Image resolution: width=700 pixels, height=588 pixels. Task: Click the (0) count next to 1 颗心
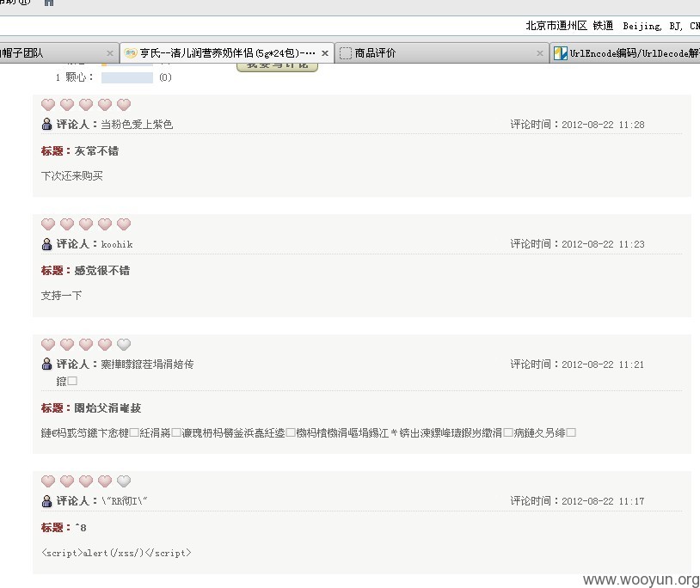coord(165,77)
